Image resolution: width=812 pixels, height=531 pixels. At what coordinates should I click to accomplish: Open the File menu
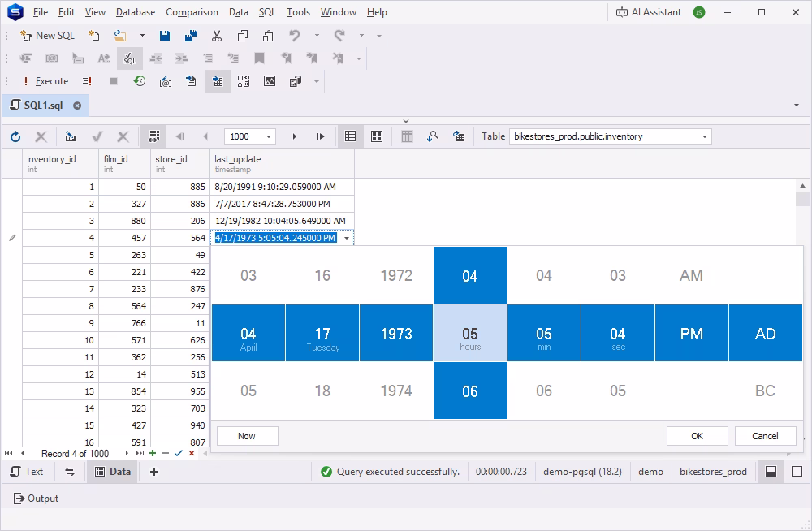pos(41,12)
